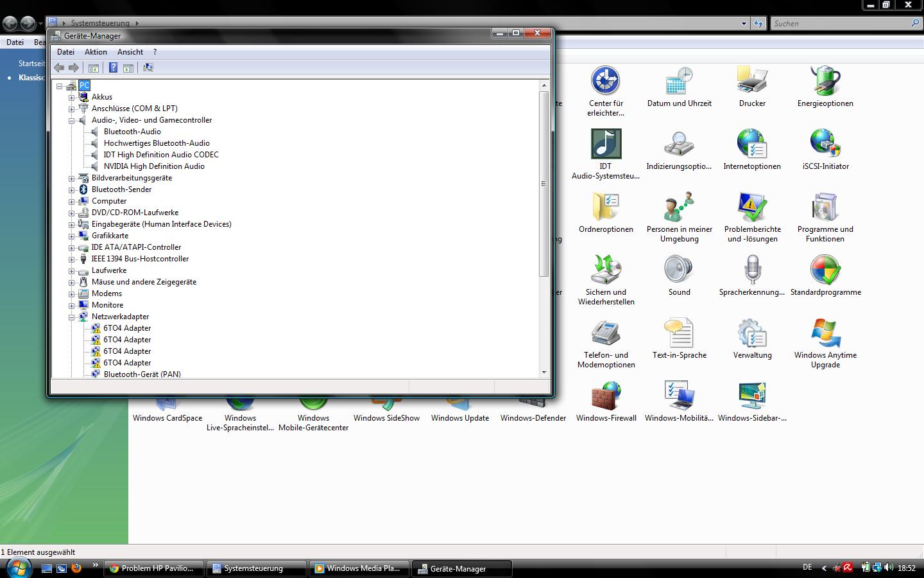Select Bluetooth-Gerät (PAN) entry

coord(142,374)
